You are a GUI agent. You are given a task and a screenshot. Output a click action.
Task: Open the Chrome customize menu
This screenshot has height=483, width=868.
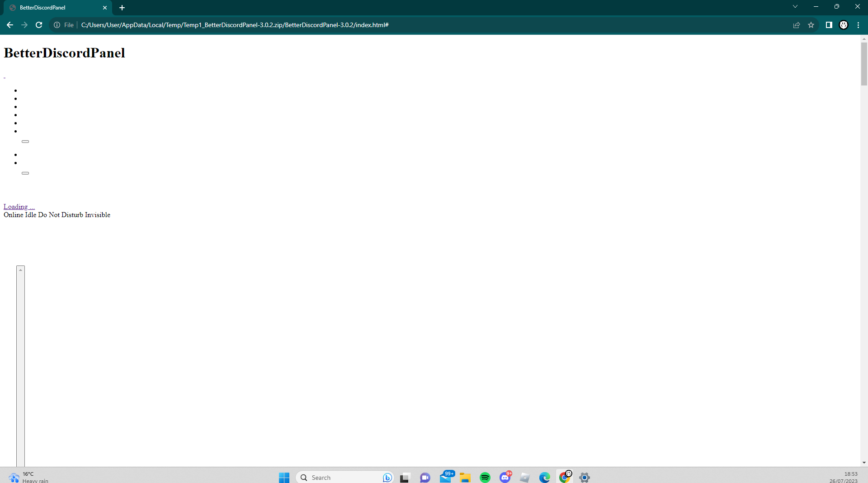pos(859,25)
